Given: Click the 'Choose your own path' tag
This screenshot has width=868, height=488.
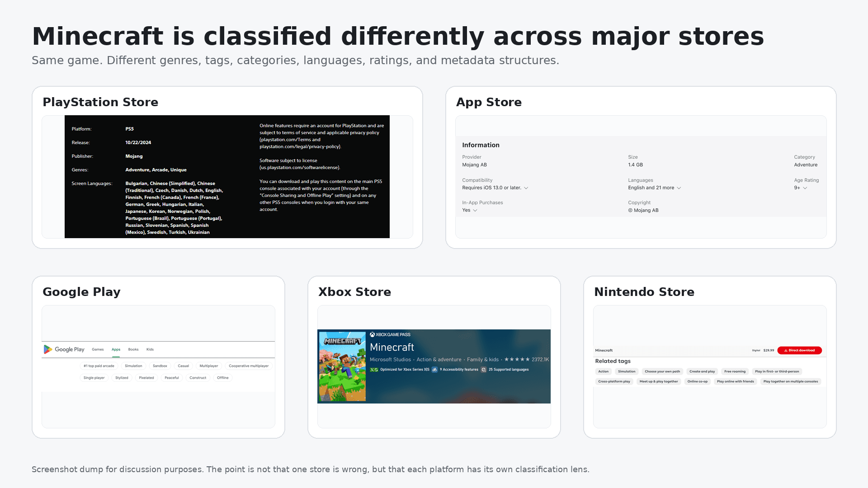Looking at the screenshot, I should [x=662, y=371].
